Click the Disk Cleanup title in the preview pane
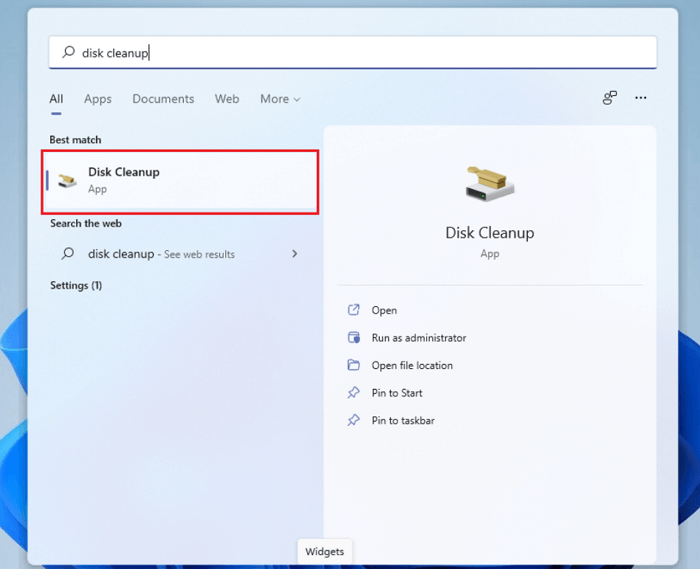Viewport: 700px width, 569px height. [489, 233]
